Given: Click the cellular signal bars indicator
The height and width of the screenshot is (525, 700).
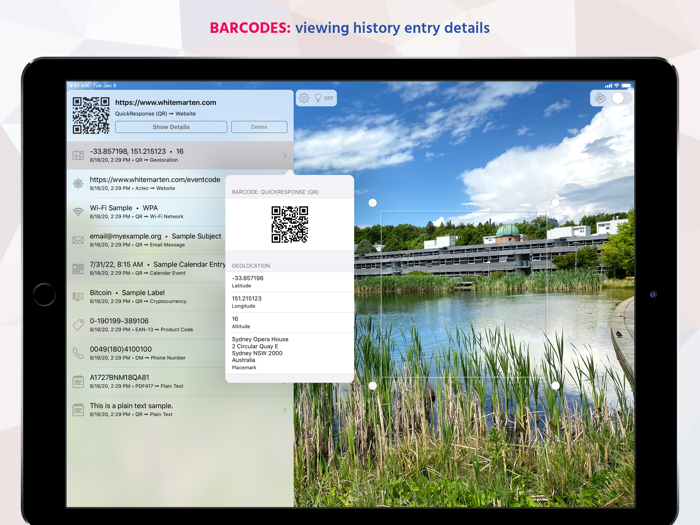Looking at the screenshot, I should (608, 85).
